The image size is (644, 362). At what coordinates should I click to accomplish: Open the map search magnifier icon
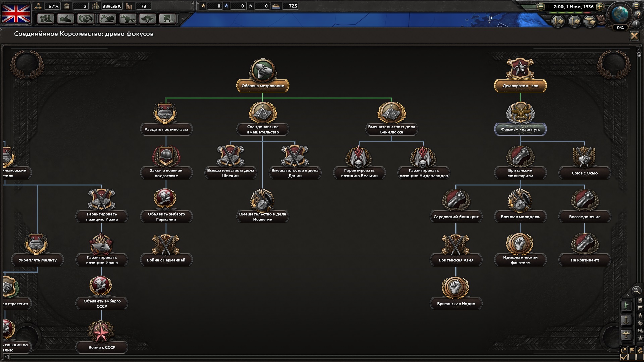pyautogui.click(x=636, y=291)
